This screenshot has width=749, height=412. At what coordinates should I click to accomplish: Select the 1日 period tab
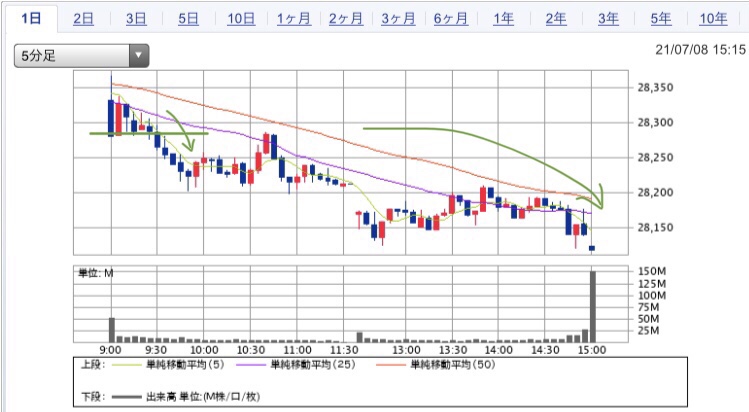click(x=32, y=19)
